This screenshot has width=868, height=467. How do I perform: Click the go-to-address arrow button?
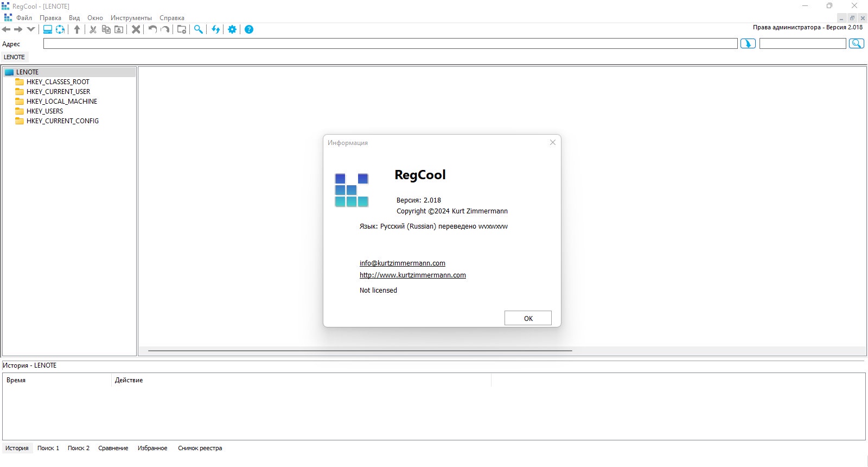(x=748, y=43)
